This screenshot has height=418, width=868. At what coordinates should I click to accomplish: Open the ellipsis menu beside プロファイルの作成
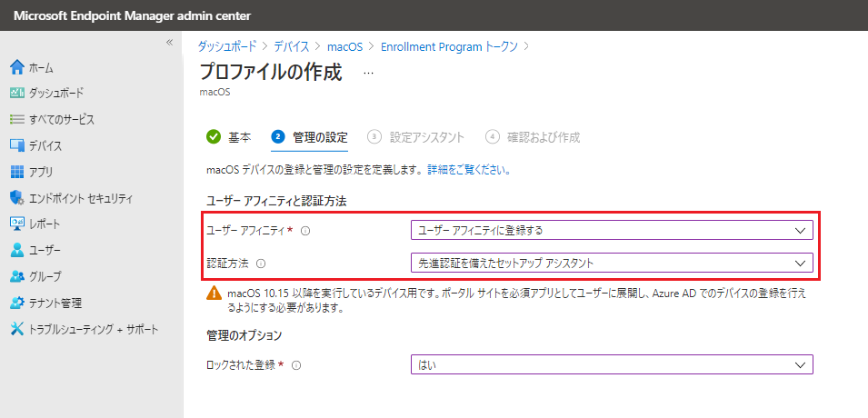coord(369,73)
